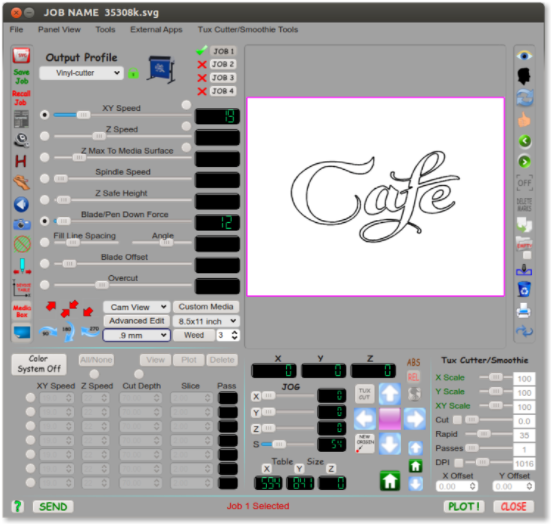The width and height of the screenshot is (551, 526).
Task: Click the black head silhouette icon
Action: point(524,76)
